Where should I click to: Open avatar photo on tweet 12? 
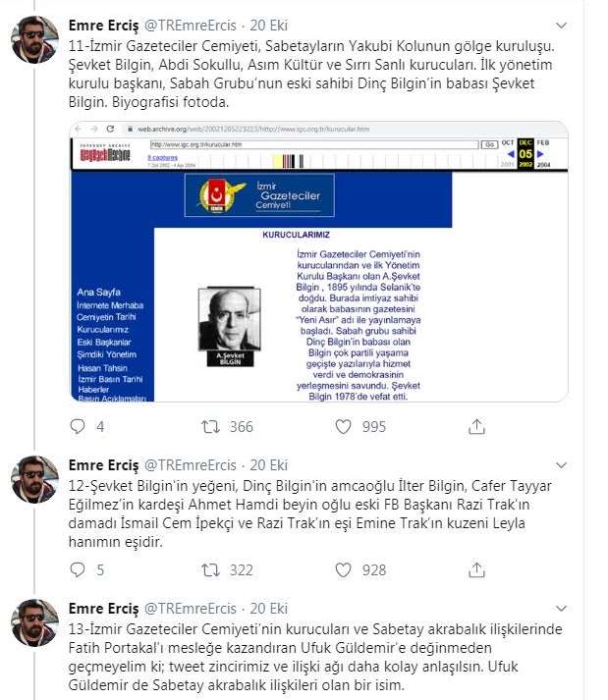[34, 479]
